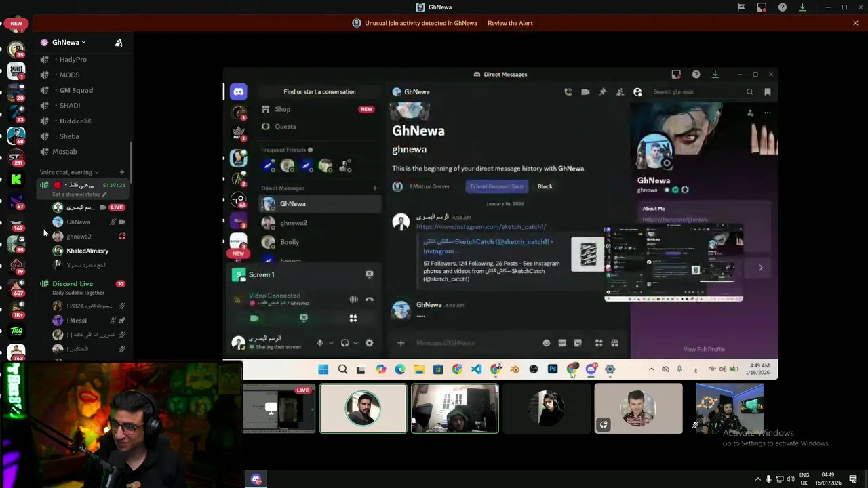Click the plus beside Direct Messages in stream

pyautogui.click(x=374, y=188)
